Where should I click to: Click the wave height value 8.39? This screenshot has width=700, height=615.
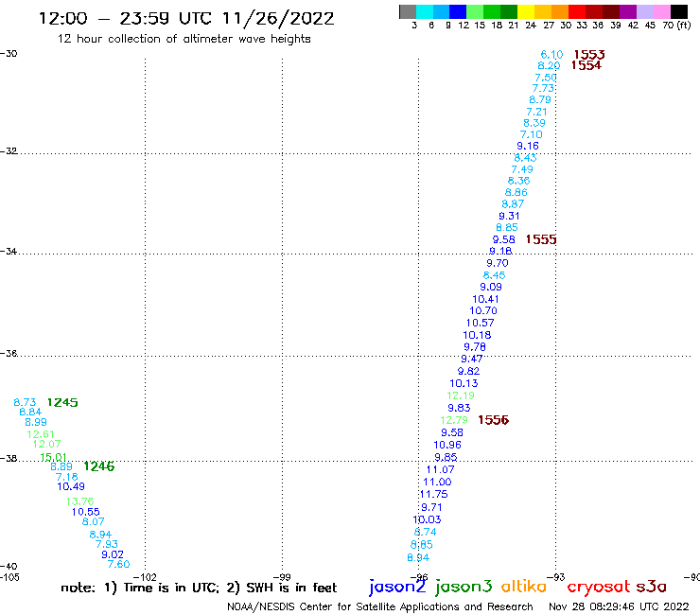tap(534, 123)
